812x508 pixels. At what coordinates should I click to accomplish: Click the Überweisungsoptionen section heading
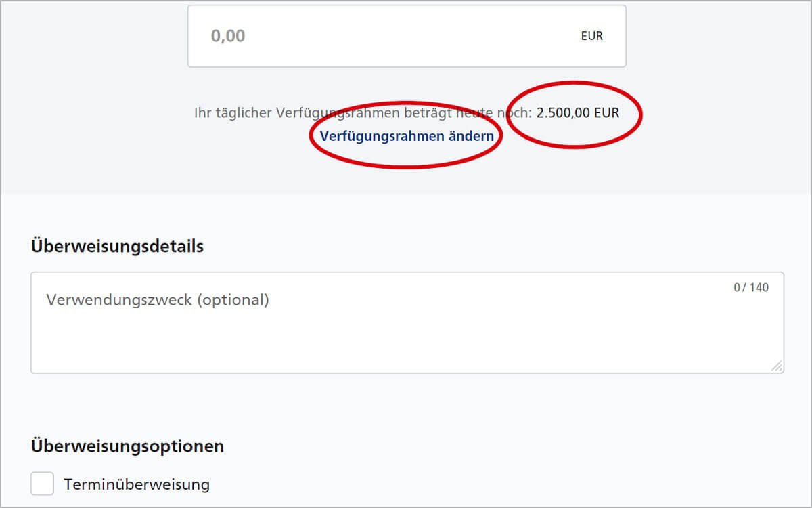coord(127,446)
